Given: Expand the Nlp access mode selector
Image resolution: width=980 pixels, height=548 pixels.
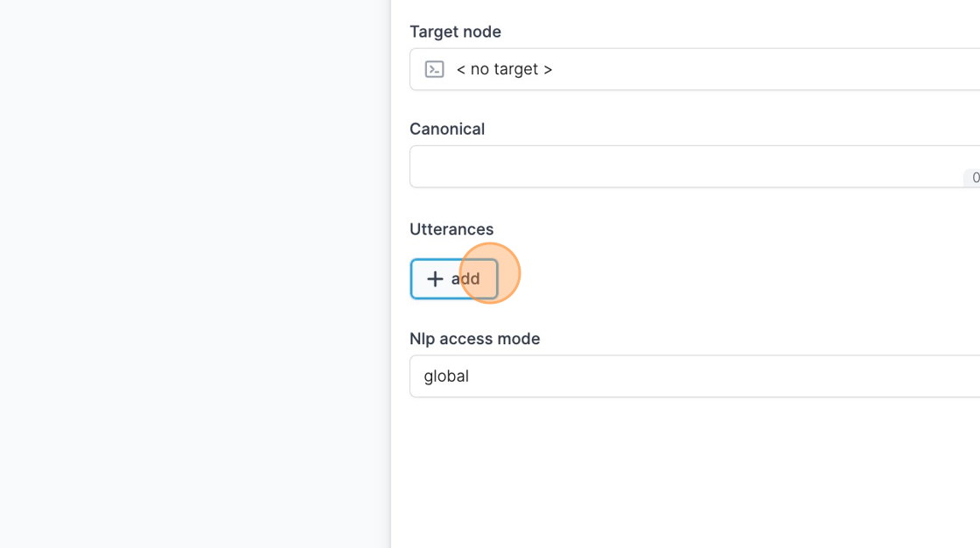Looking at the screenshot, I should pos(695,376).
